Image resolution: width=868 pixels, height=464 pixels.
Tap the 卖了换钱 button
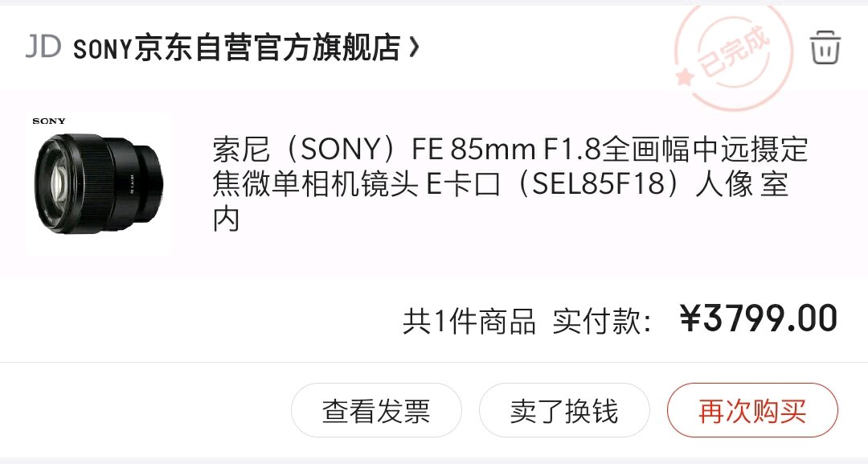pyautogui.click(x=563, y=411)
